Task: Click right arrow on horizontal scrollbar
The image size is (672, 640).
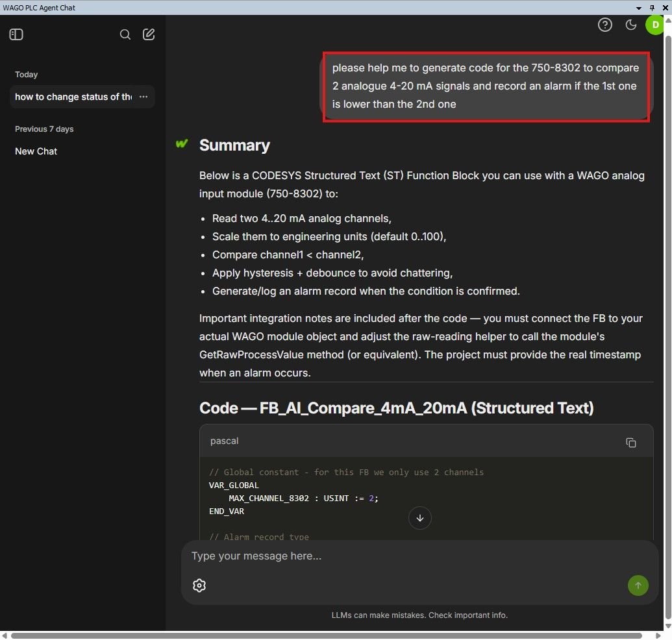Action: coord(658,635)
